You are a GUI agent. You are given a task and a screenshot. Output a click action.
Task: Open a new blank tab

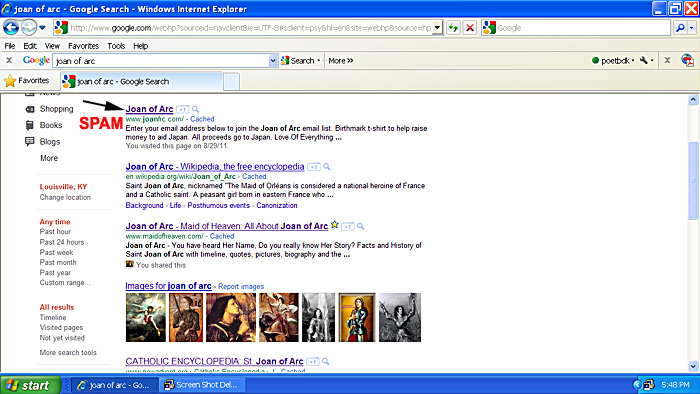(231, 82)
